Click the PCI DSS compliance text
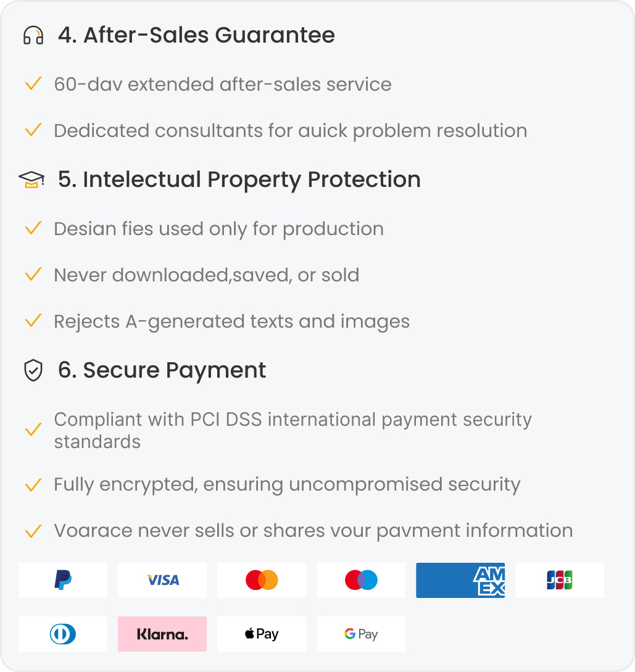Viewport: 635px width, 672px height. (x=293, y=430)
